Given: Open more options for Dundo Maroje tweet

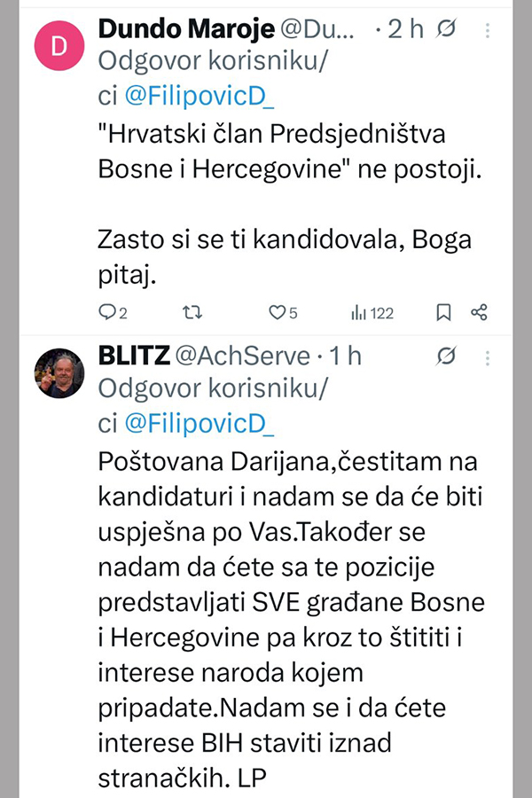Looking at the screenshot, I should click(489, 29).
